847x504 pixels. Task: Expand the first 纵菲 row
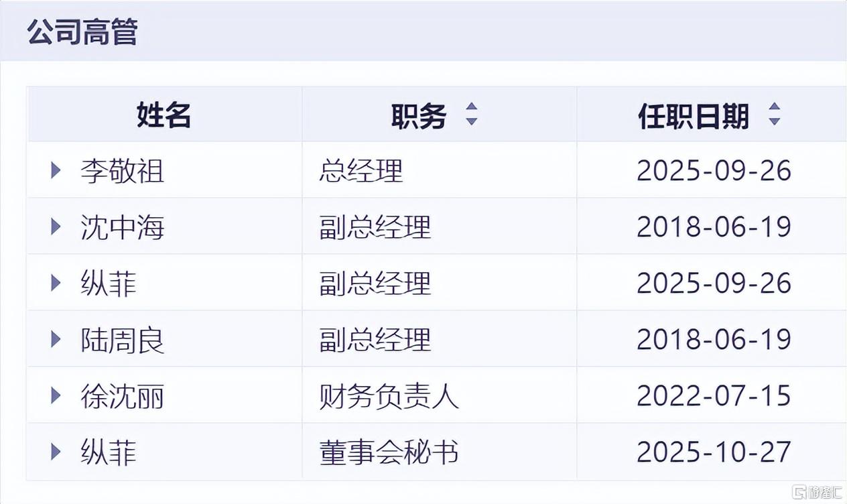tap(55, 283)
